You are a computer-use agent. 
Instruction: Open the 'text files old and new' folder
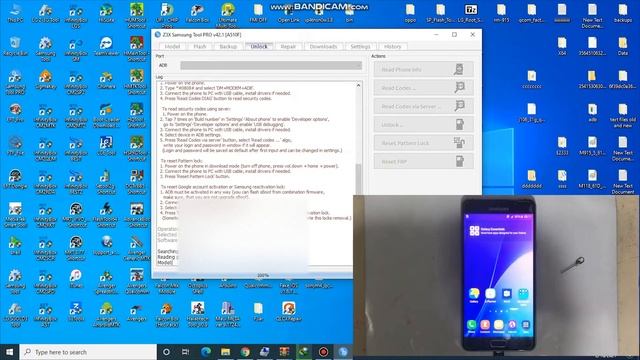(623, 115)
